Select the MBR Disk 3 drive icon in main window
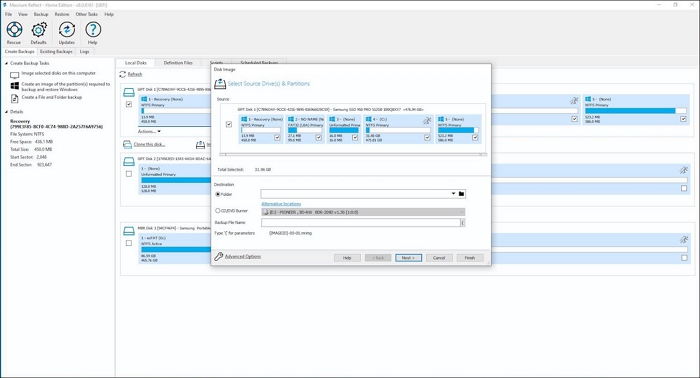 (x=129, y=231)
